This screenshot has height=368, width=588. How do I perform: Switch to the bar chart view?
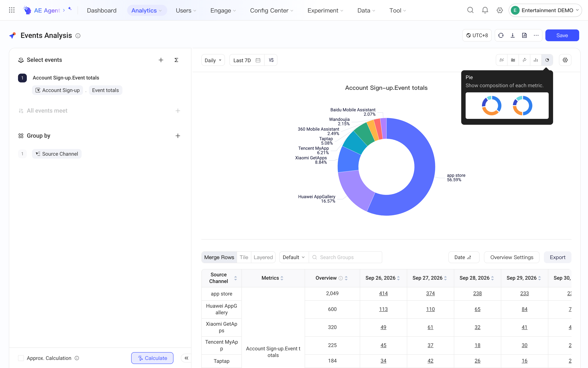(x=536, y=60)
